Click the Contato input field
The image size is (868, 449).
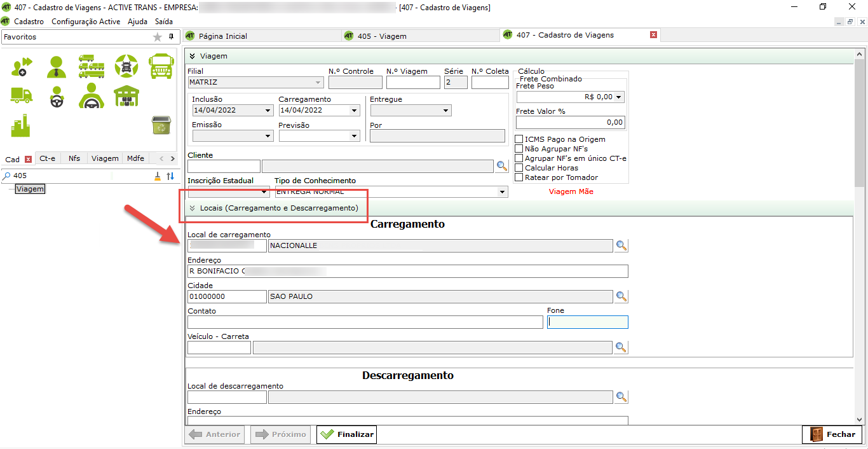tap(365, 322)
